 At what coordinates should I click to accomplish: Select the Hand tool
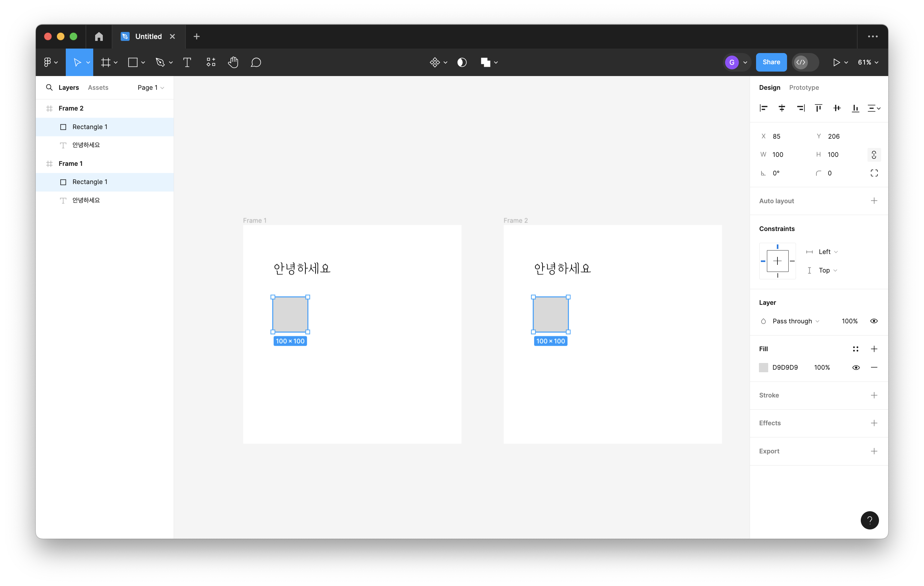[x=233, y=62]
